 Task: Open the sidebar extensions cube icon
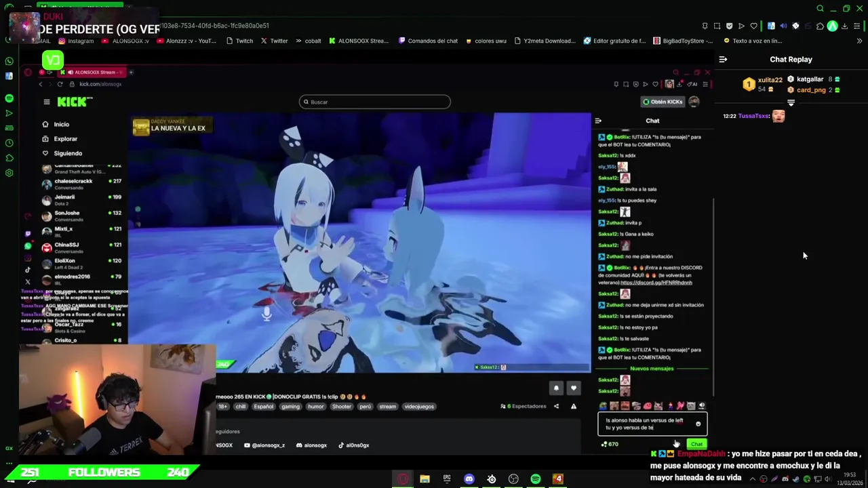click(9, 158)
